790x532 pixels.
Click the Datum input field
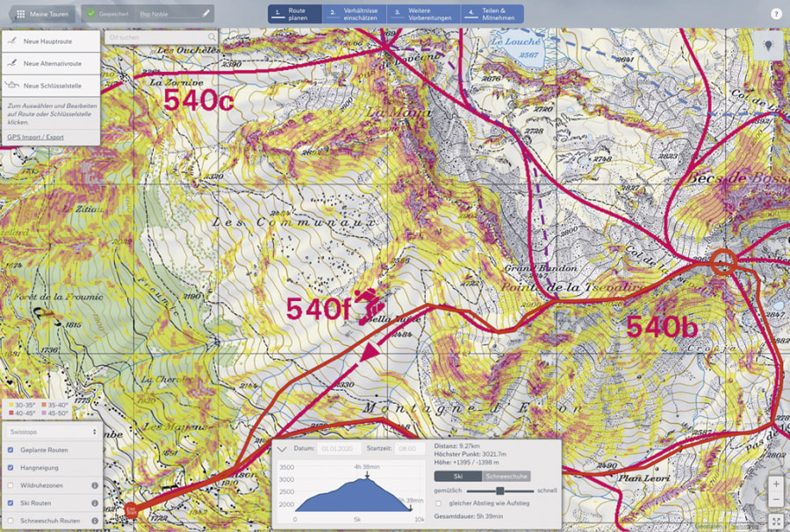tap(338, 445)
